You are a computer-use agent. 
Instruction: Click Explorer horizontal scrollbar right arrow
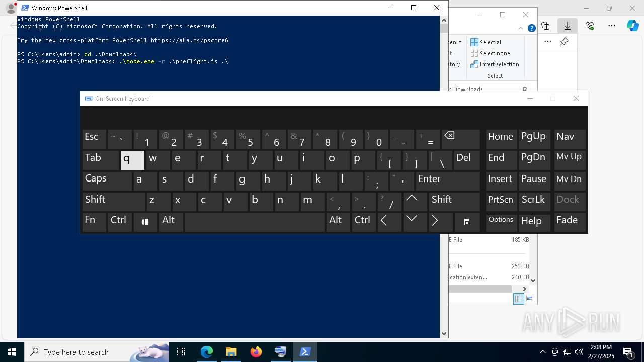coord(524,289)
